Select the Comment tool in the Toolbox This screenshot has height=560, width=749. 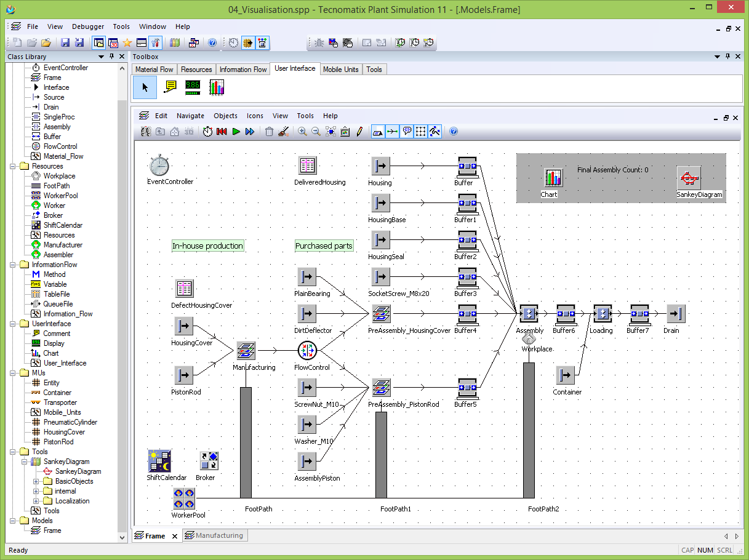click(x=170, y=87)
